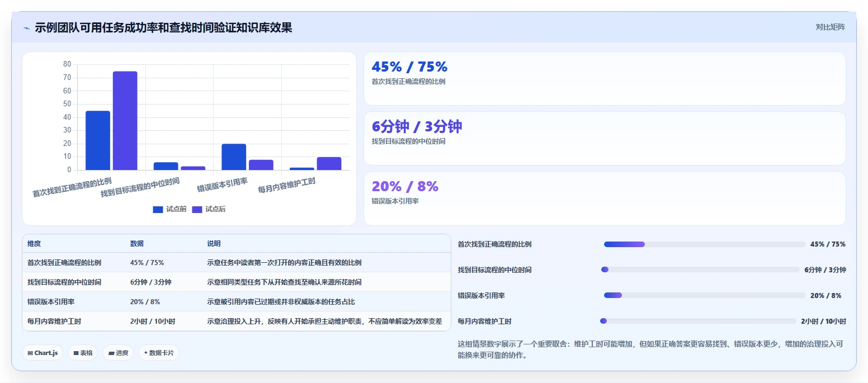Click the 试点前 bar for 错误版本引用率
The image size is (868, 383).
[234, 157]
